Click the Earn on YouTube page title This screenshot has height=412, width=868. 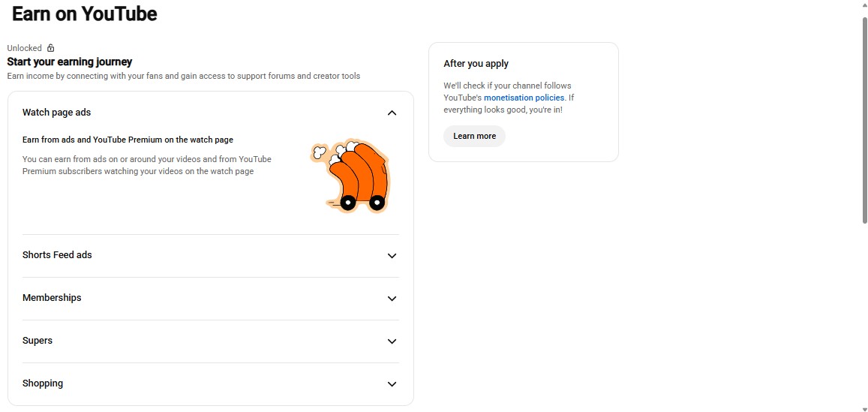pos(84,14)
